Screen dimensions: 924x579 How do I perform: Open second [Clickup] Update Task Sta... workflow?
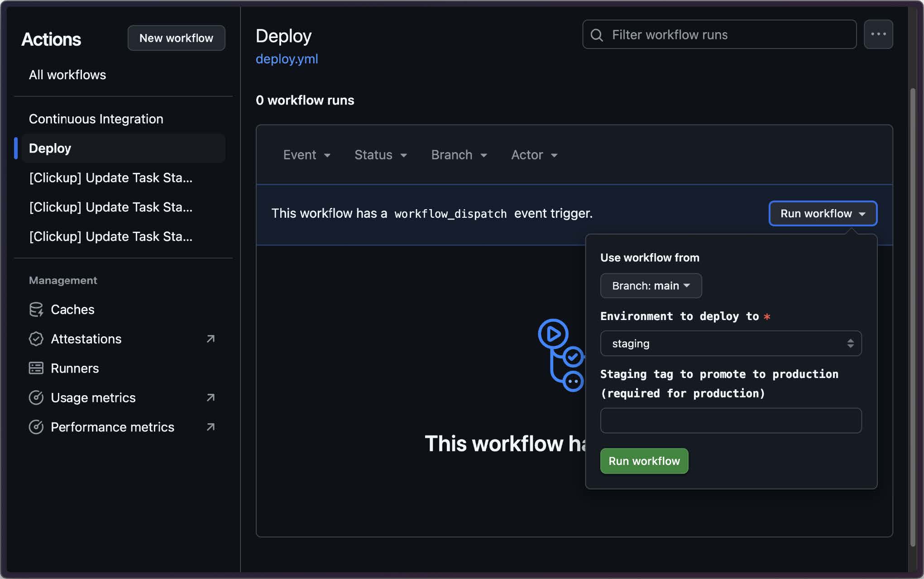click(123, 207)
